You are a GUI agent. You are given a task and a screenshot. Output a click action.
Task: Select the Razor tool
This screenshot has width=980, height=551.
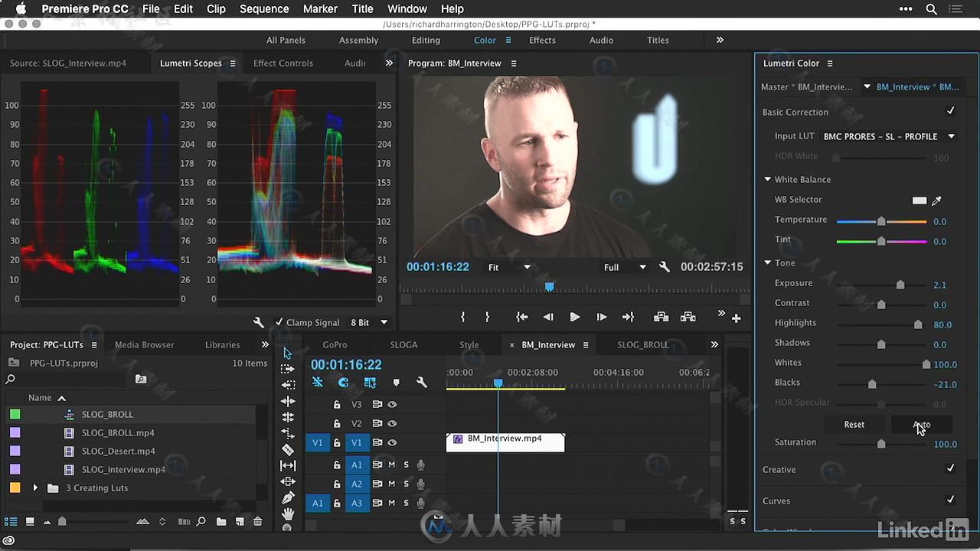coord(288,449)
